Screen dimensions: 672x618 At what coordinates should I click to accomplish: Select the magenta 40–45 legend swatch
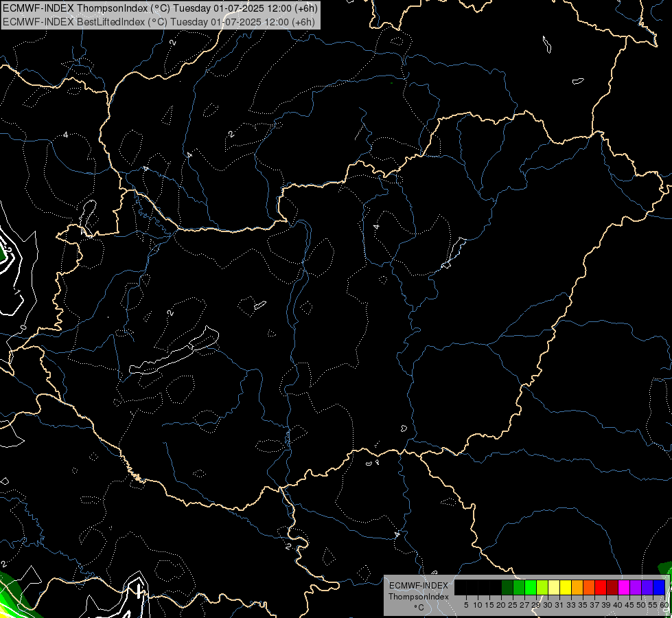(x=624, y=588)
